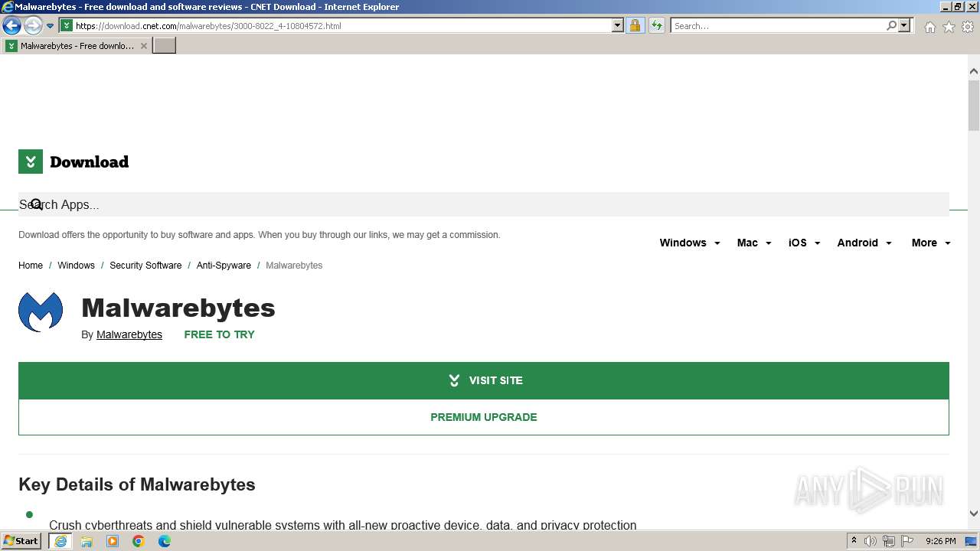Expand the address bar autocomplete dropdown
This screenshot has height=551, width=980.
point(618,25)
